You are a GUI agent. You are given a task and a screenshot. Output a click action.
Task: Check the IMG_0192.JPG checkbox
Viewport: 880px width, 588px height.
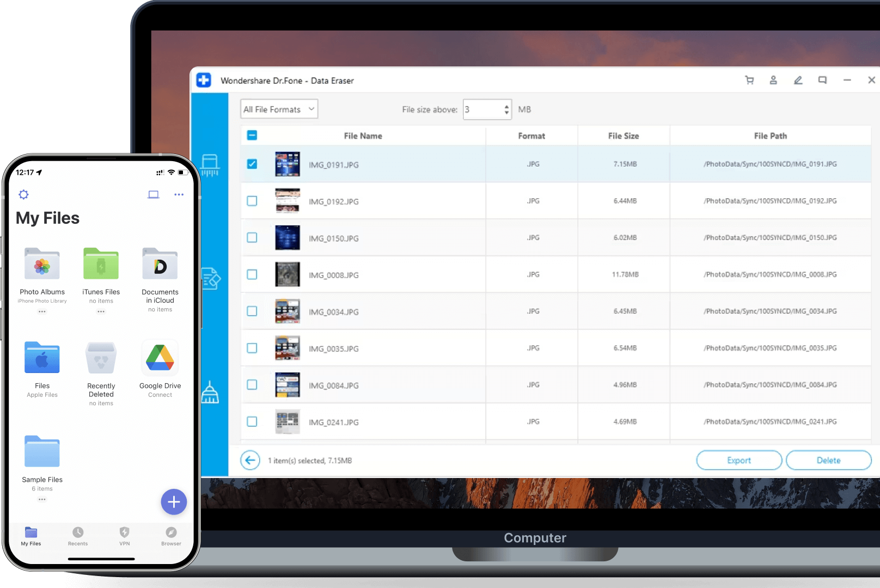click(252, 201)
